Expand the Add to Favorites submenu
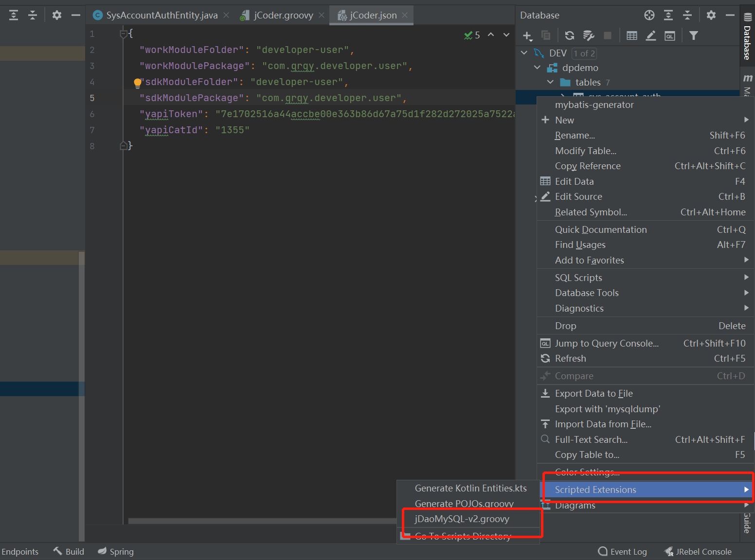Image resolution: width=755 pixels, height=560 pixels. [646, 260]
